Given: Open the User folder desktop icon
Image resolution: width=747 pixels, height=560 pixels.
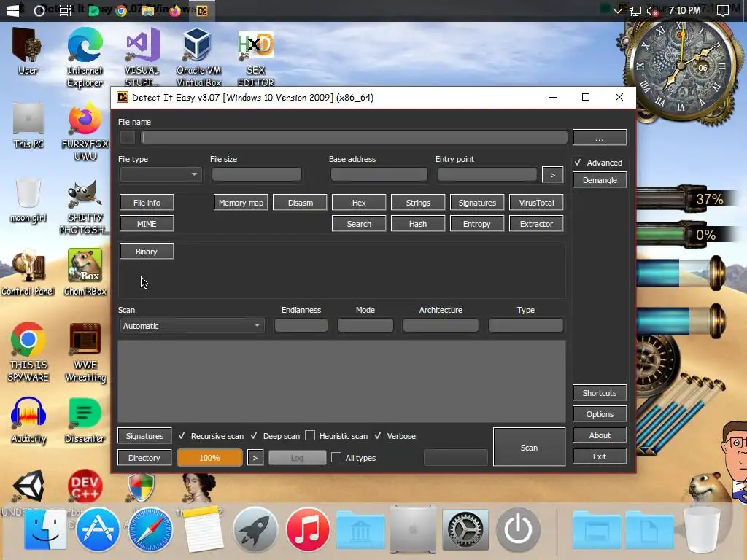Looking at the screenshot, I should point(27,52).
